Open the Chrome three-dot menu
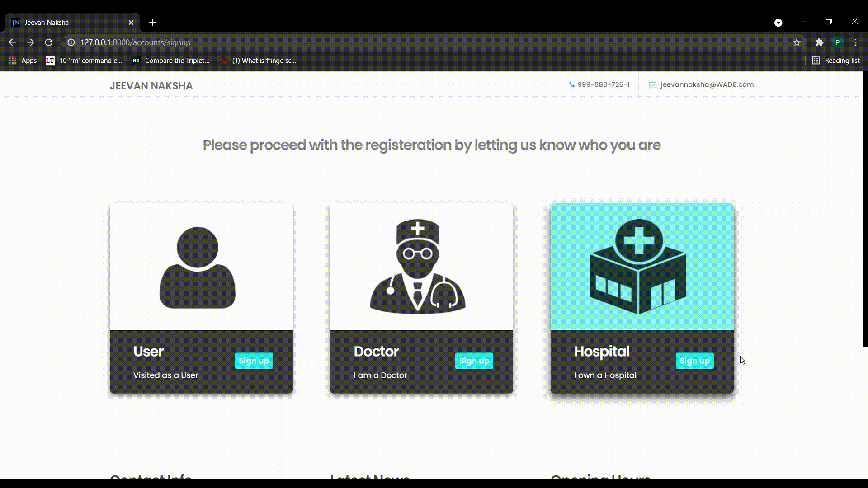Image resolution: width=868 pixels, height=488 pixels. click(855, 42)
